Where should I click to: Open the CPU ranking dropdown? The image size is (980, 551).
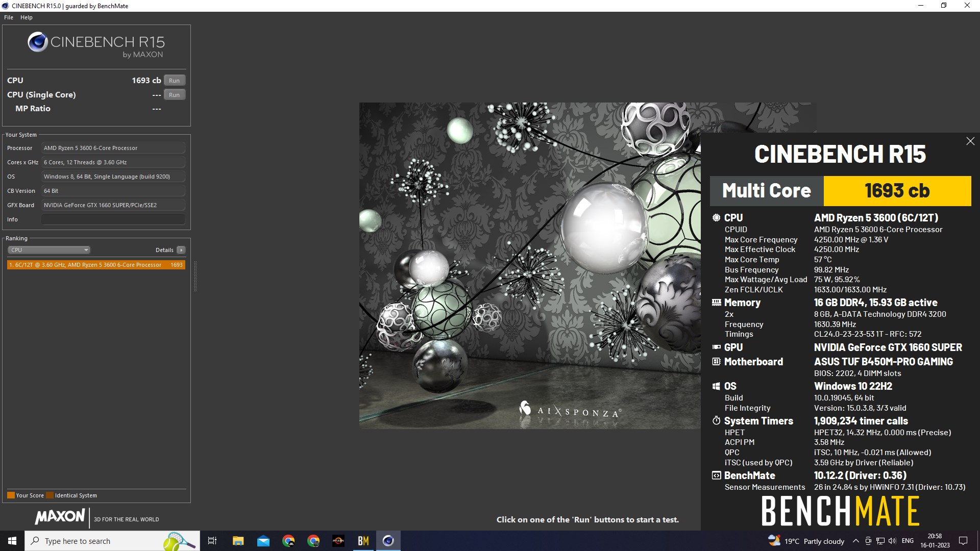(x=49, y=250)
